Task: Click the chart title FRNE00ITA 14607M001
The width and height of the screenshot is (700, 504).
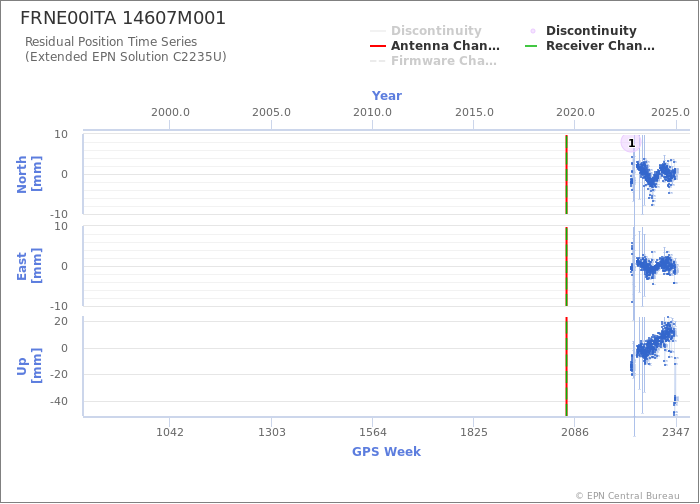Action: pos(123,18)
